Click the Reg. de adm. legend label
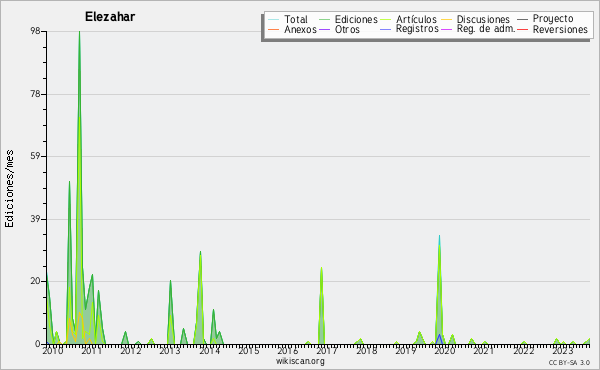Image resolution: width=600 pixels, height=370 pixels. (486, 29)
